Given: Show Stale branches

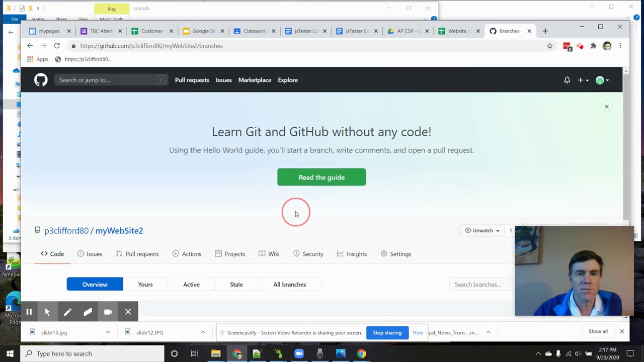Looking at the screenshot, I should coord(236,285).
